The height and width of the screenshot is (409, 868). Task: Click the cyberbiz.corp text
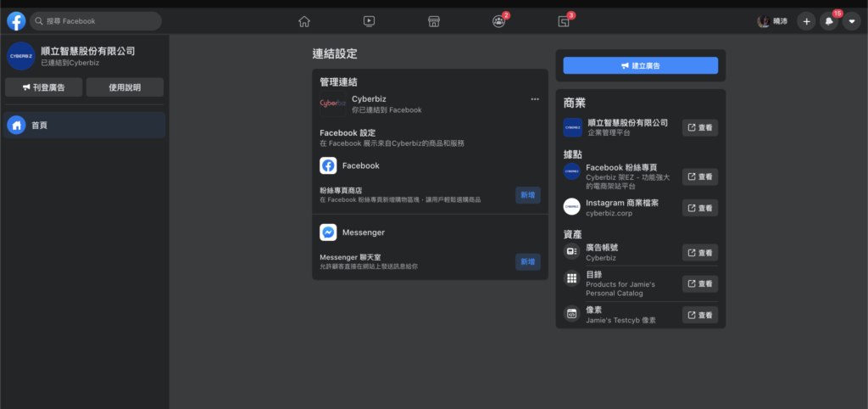[609, 213]
